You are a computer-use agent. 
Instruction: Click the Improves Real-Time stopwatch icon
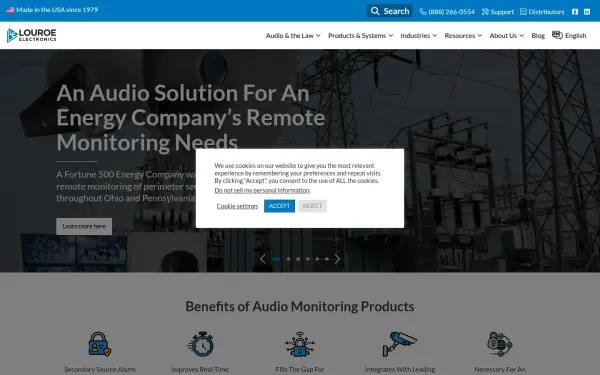[x=201, y=344]
